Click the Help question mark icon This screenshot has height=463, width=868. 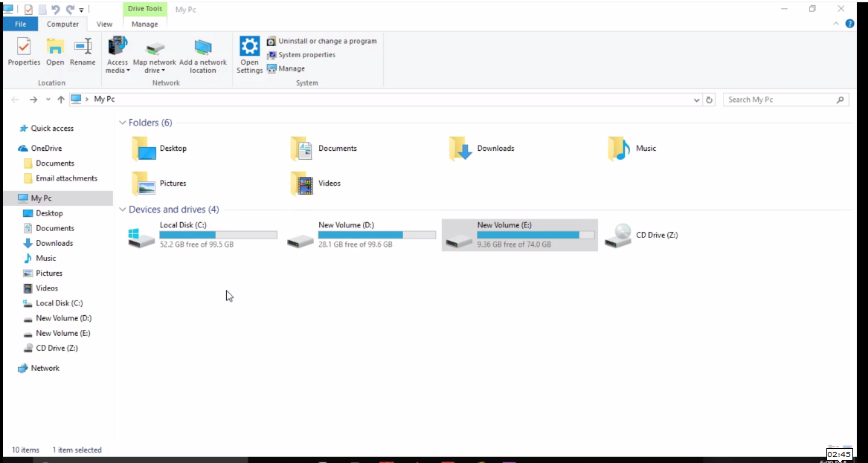(x=849, y=24)
